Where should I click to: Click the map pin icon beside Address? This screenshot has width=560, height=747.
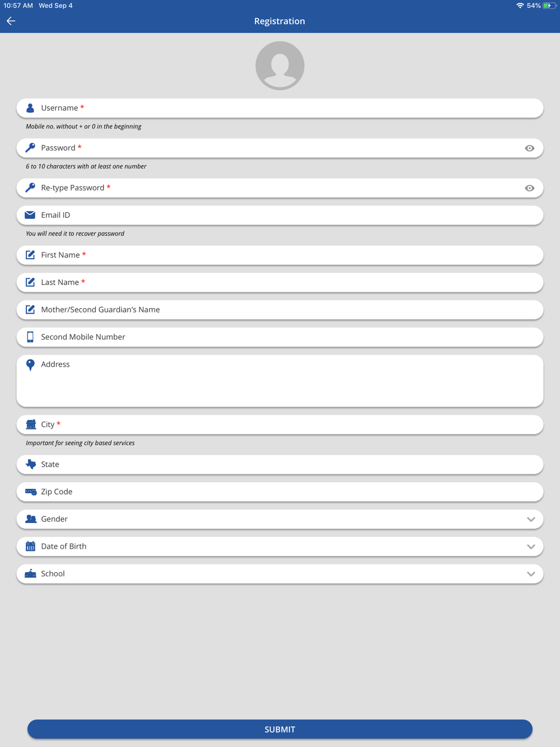30,365
